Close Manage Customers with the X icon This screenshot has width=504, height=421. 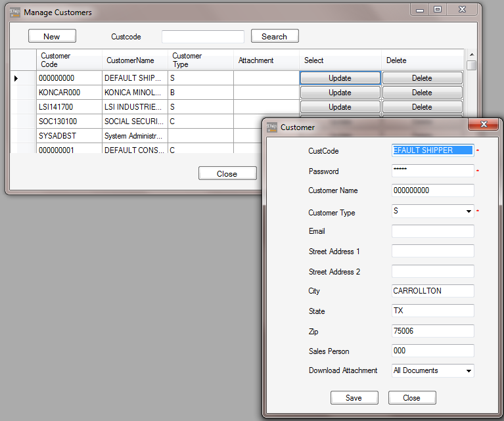pos(462,10)
